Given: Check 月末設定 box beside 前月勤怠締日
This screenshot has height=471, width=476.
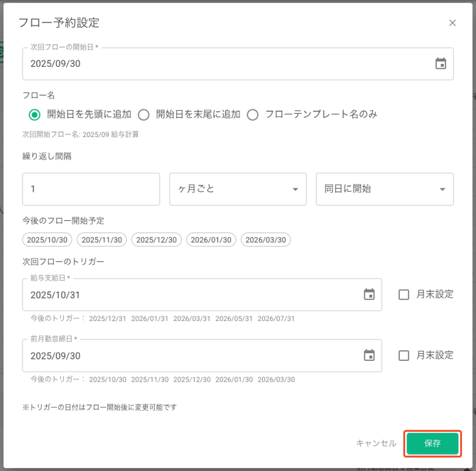Looking at the screenshot, I should (404, 355).
